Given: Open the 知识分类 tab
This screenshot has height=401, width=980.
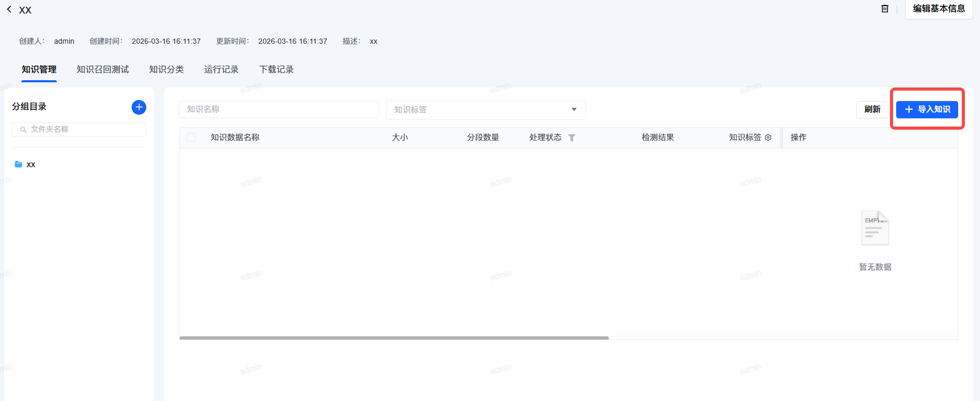Looking at the screenshot, I should click(167, 69).
